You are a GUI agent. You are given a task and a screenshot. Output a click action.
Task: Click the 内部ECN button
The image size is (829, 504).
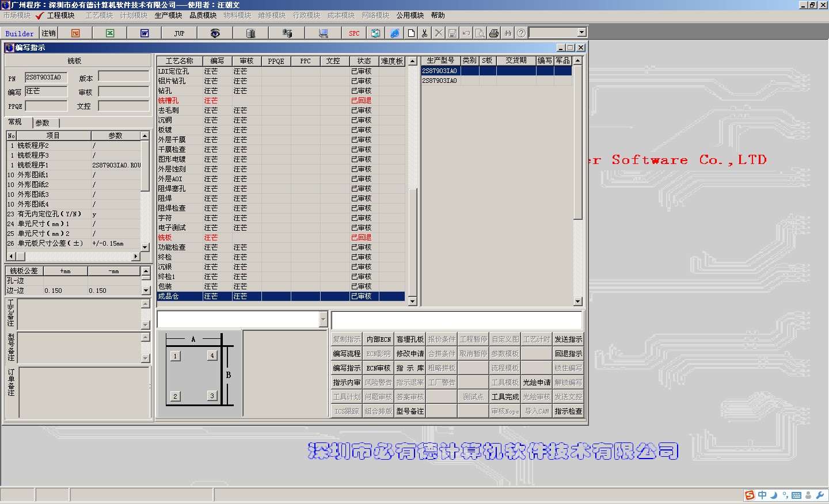[x=378, y=339]
